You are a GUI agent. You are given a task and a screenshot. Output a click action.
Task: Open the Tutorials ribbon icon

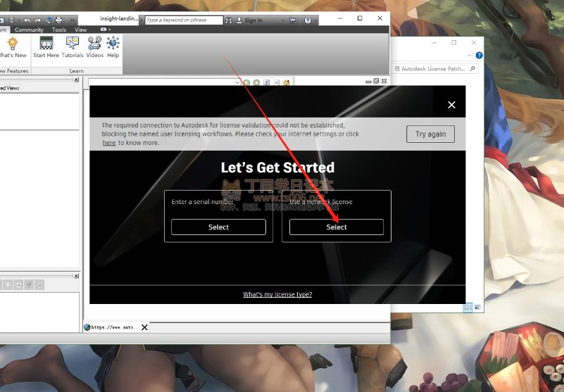73,47
